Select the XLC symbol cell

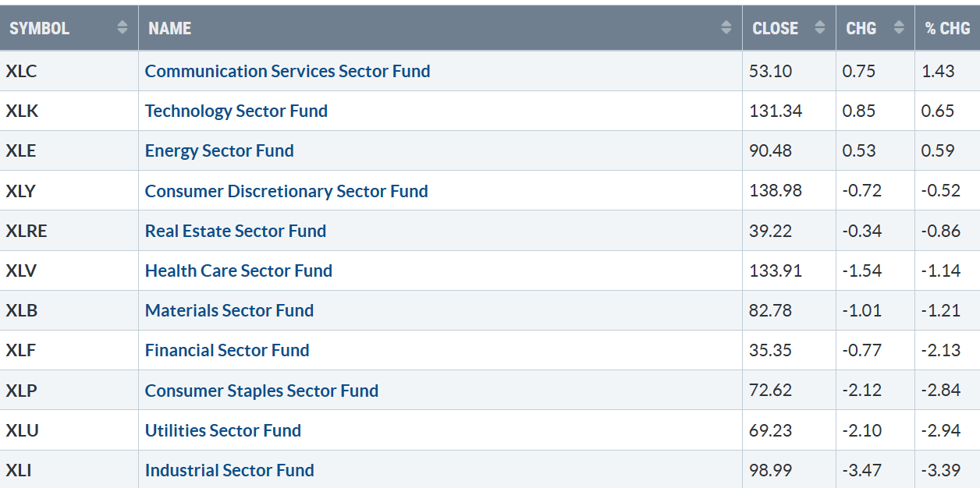69,71
